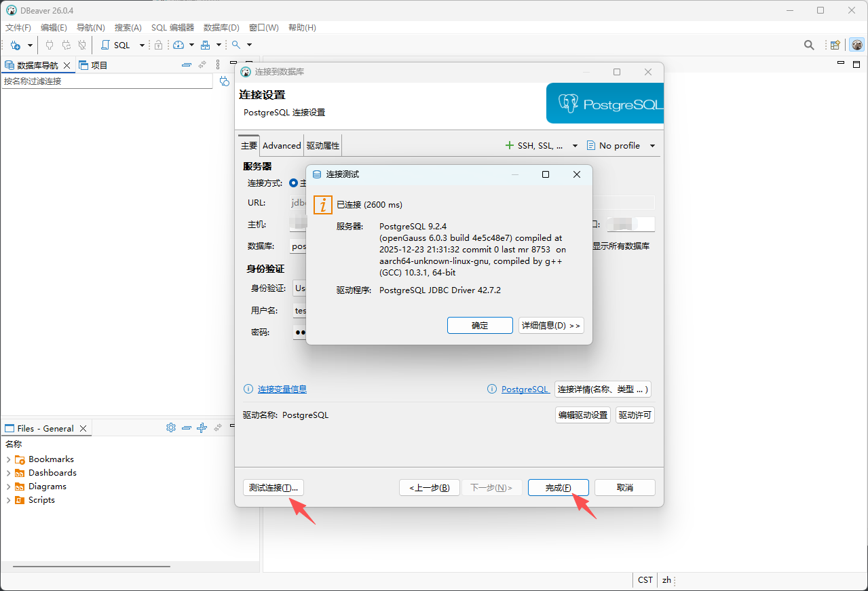Expand the Diagrams folder
Viewport: 868px width, 591px height.
pyautogui.click(x=8, y=487)
